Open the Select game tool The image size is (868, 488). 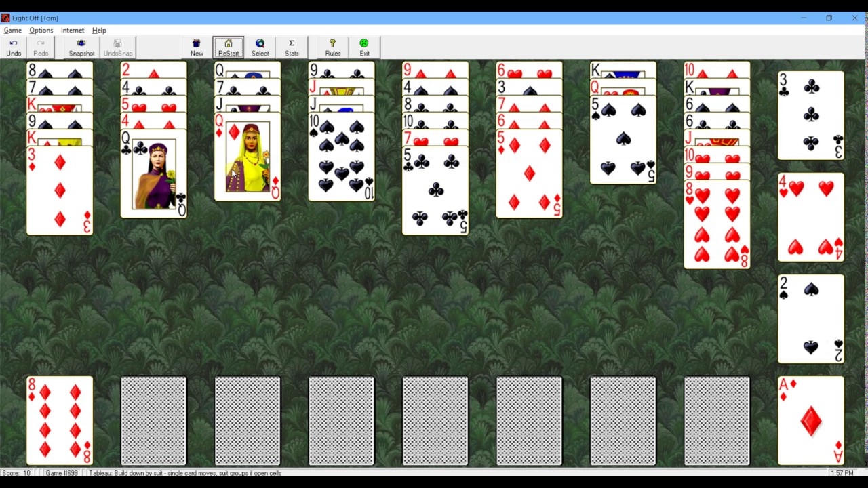point(260,47)
